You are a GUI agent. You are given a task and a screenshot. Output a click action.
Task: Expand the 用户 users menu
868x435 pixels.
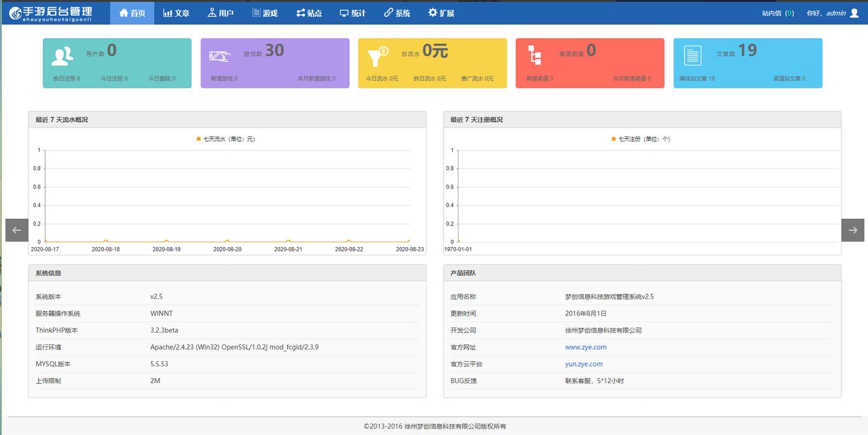point(220,13)
